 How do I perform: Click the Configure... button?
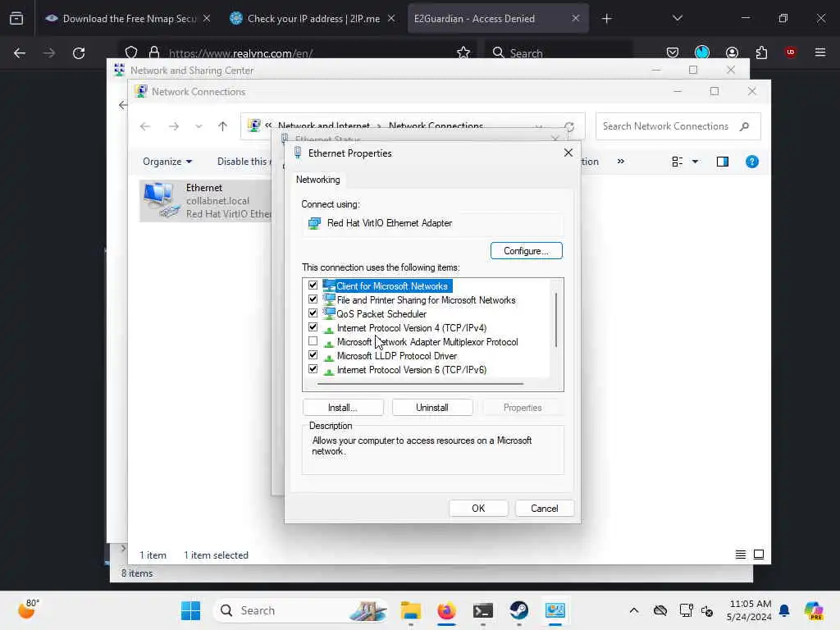click(x=526, y=251)
